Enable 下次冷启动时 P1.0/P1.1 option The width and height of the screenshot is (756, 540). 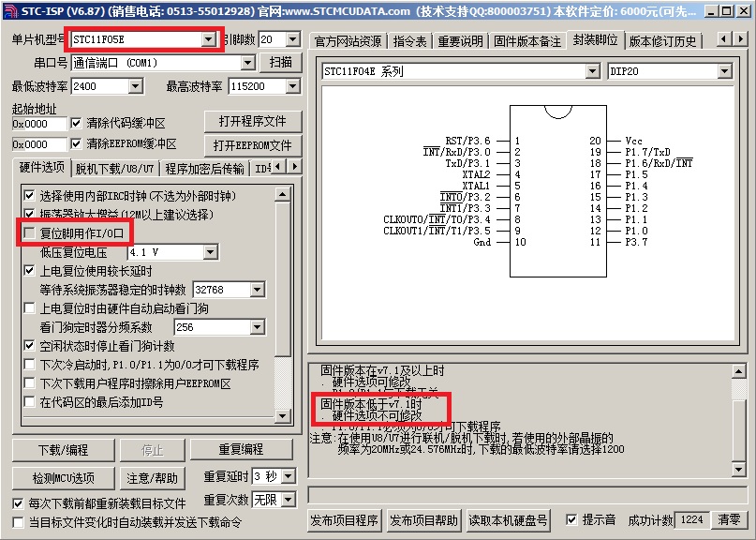(29, 365)
